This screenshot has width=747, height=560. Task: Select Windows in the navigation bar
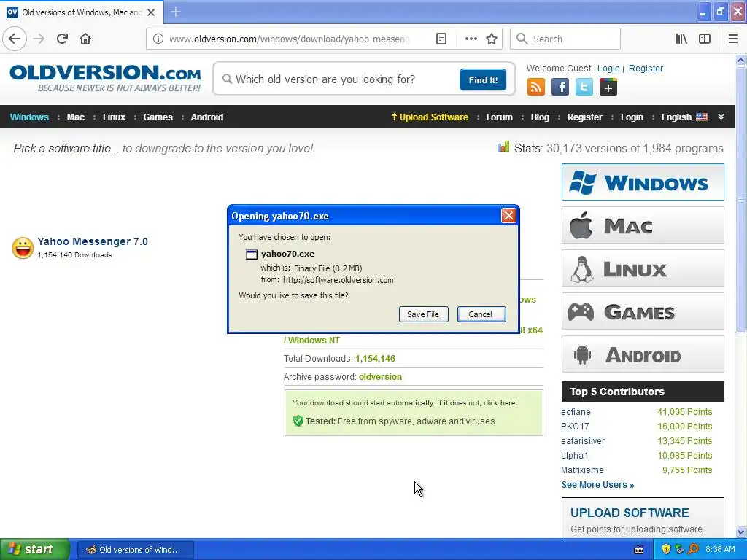click(29, 117)
